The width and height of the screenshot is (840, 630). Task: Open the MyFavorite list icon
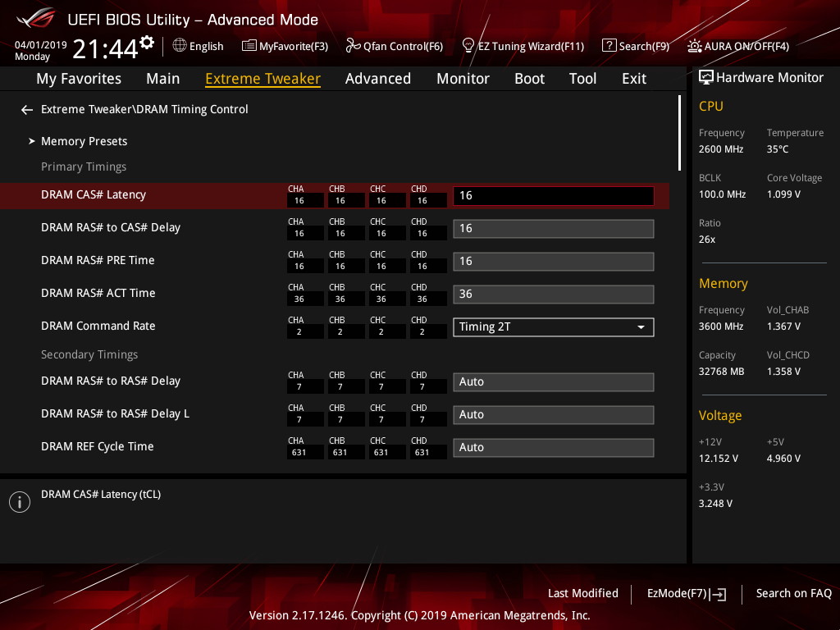249,46
